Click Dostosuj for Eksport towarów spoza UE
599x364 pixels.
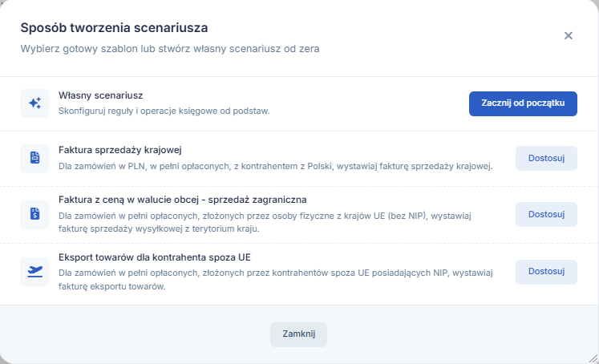[x=546, y=271]
